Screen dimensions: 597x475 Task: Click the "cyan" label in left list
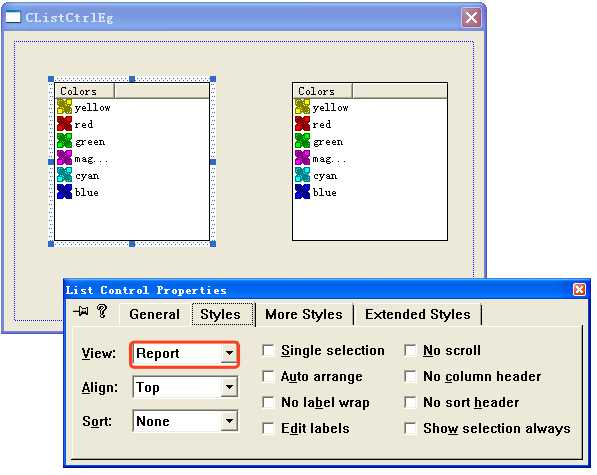(x=87, y=176)
